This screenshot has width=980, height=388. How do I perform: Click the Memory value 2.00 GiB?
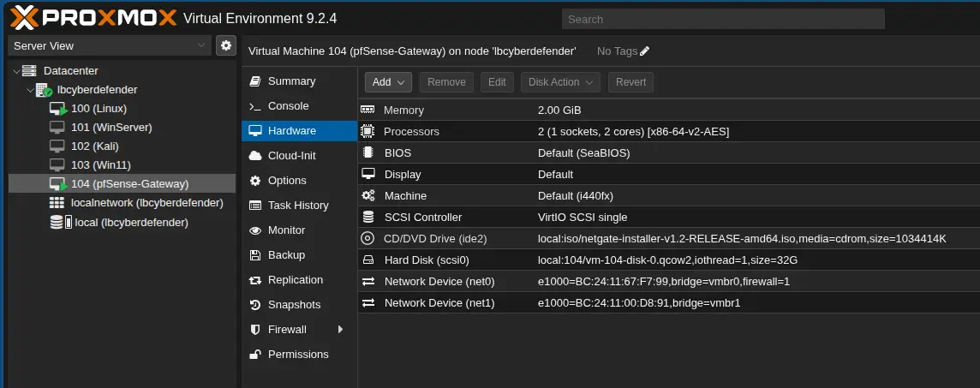coord(559,110)
